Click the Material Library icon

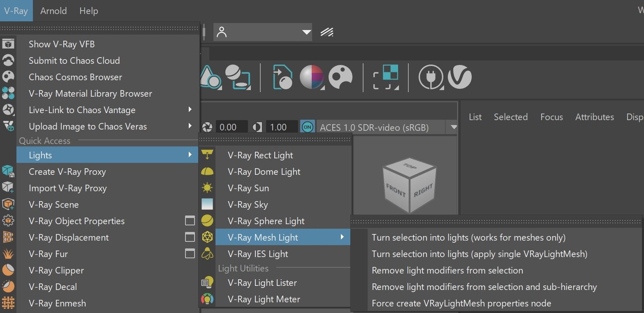point(8,93)
